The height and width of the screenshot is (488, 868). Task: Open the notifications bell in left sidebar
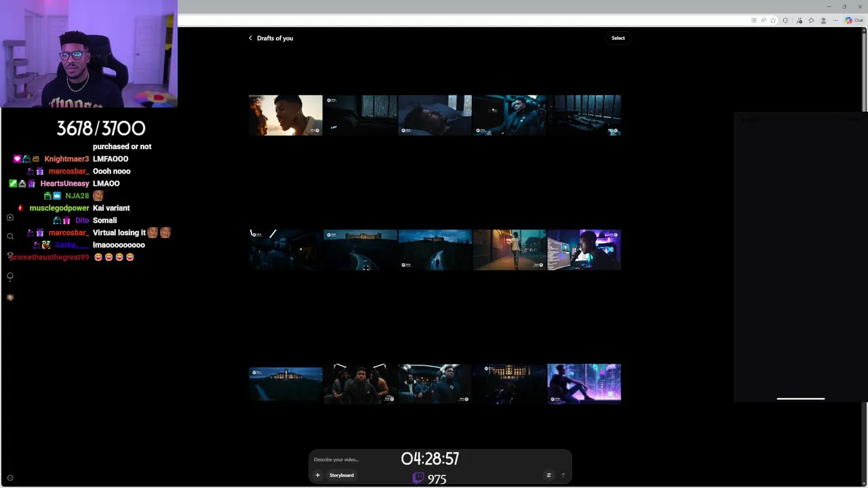pos(9,277)
